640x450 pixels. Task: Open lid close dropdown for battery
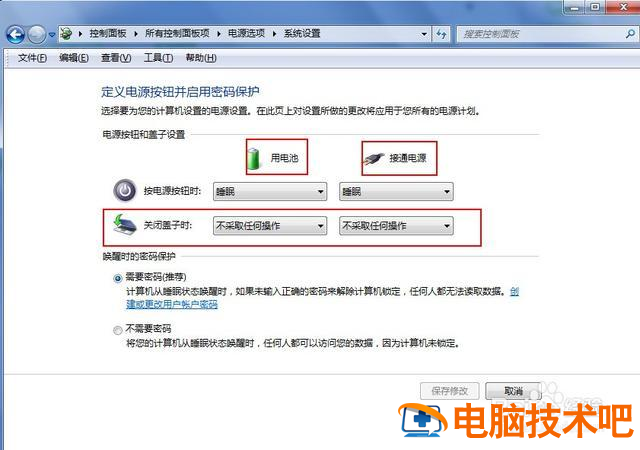tap(270, 225)
